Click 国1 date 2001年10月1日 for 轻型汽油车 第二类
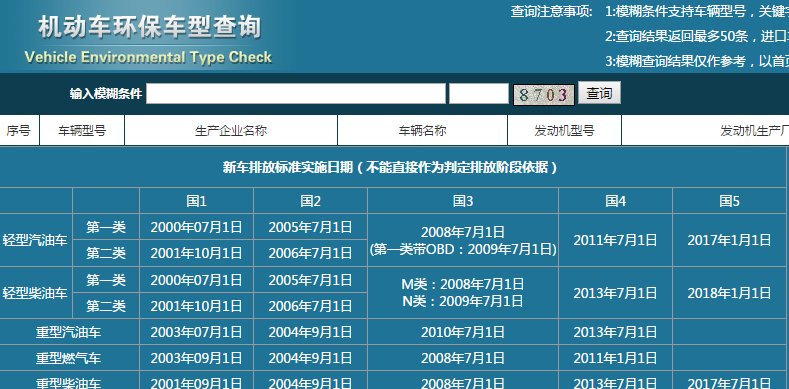 point(196,253)
